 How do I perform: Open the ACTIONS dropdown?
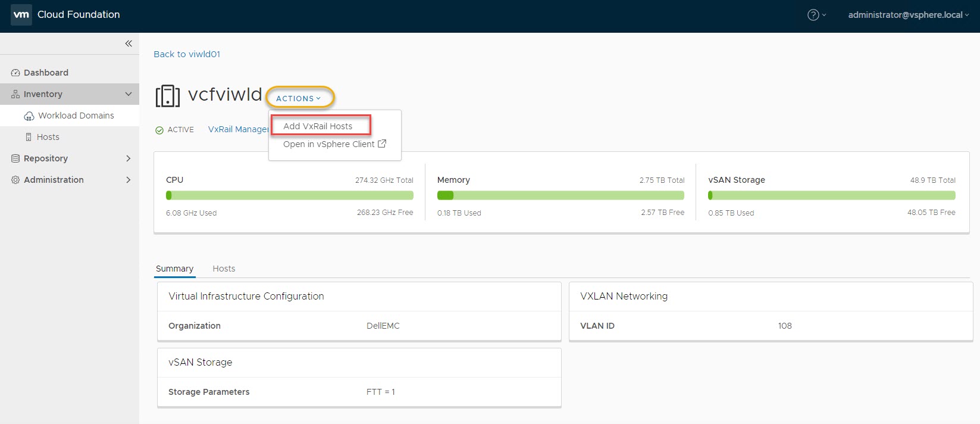click(x=299, y=98)
